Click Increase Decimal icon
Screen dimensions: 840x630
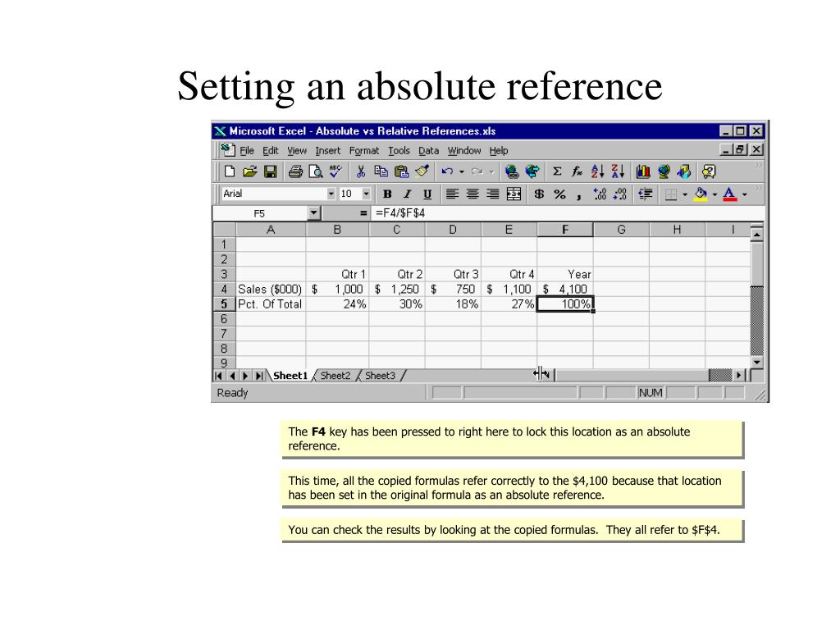click(600, 194)
